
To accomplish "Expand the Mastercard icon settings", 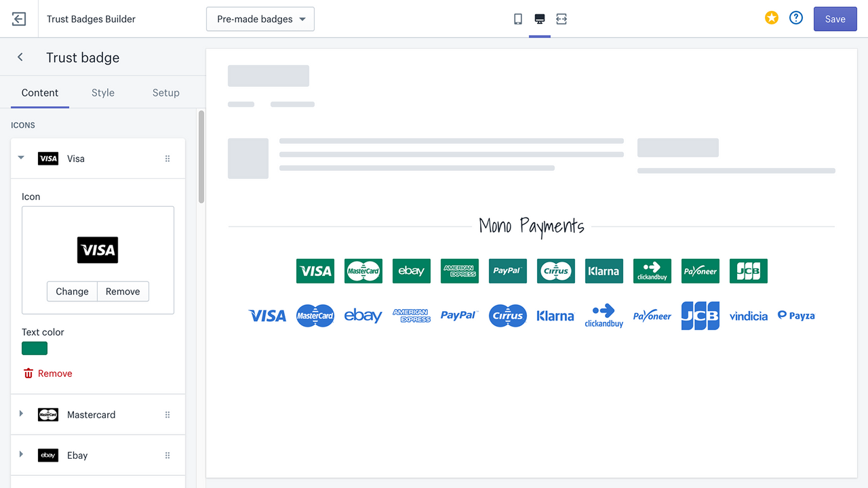I will point(20,414).
